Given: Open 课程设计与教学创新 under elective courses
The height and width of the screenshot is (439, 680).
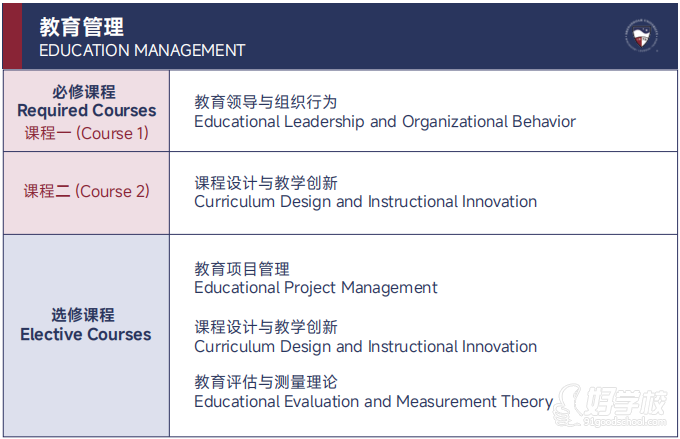Looking at the screenshot, I should pos(266,327).
